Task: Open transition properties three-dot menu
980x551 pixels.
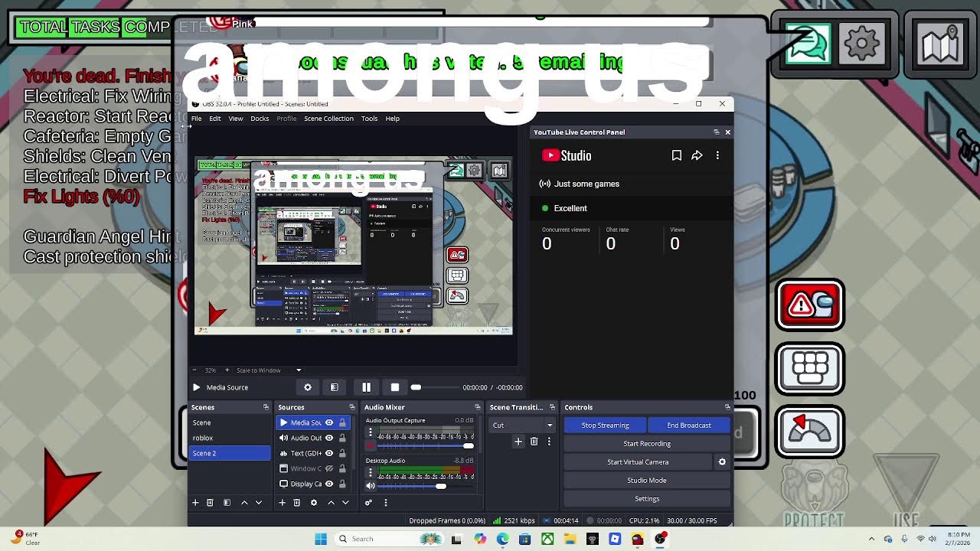Action: [x=549, y=442]
